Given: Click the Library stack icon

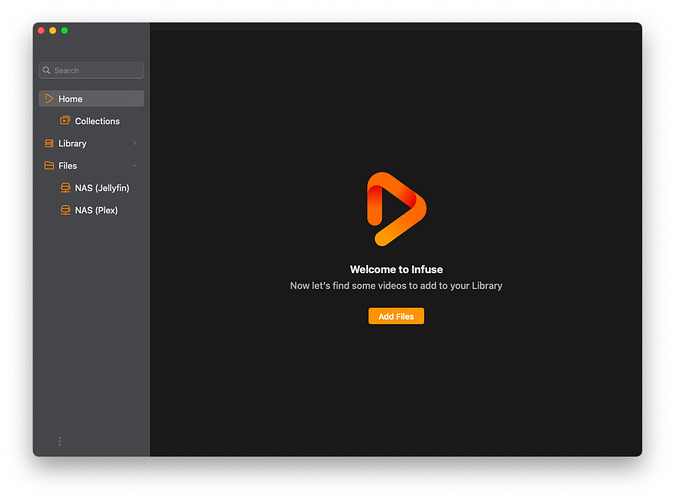Looking at the screenshot, I should (x=49, y=143).
